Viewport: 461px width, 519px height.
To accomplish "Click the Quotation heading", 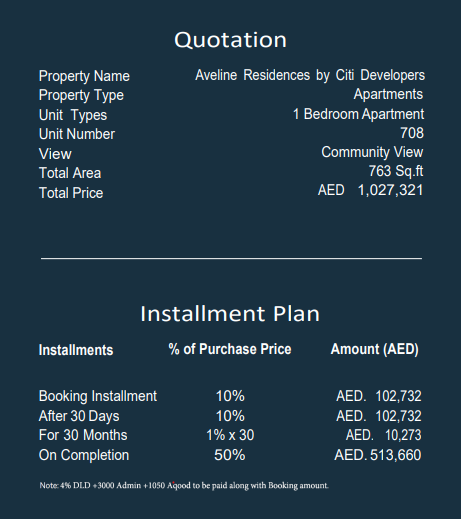I will pyautogui.click(x=230, y=40).
